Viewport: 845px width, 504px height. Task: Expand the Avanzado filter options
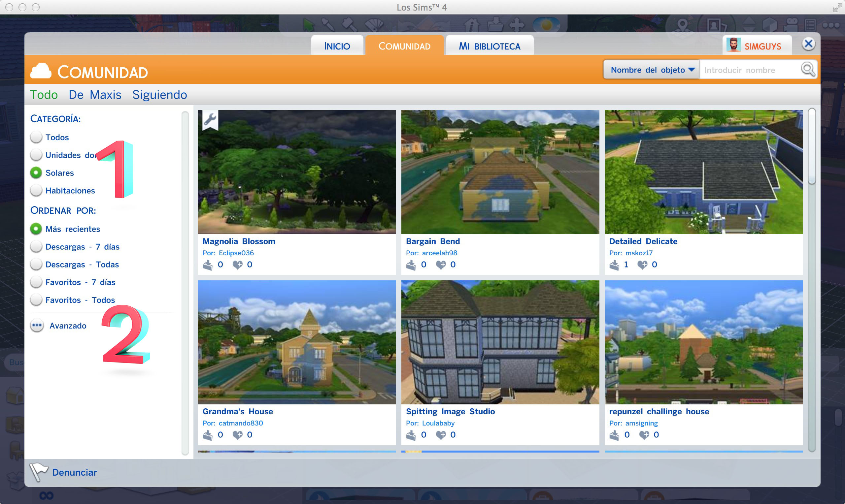[68, 326]
